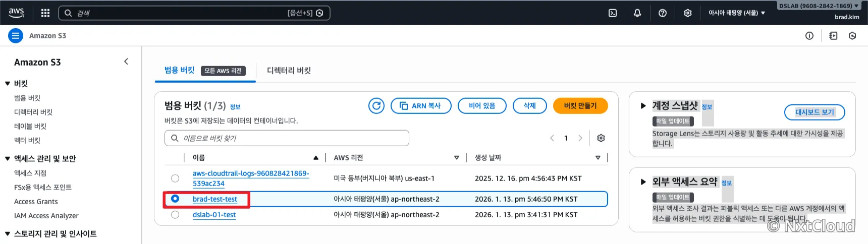Open the notifications bell

pos(637,13)
